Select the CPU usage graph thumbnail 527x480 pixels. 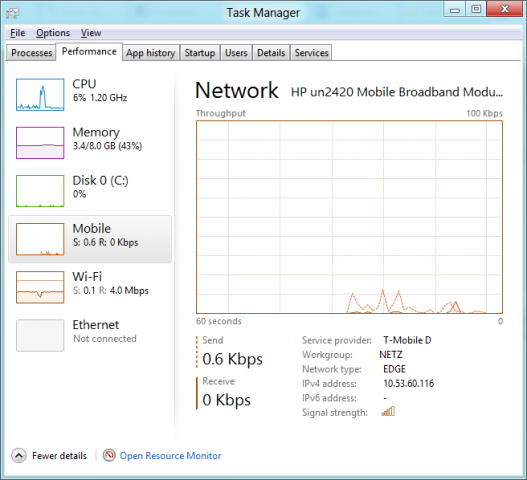[40, 94]
